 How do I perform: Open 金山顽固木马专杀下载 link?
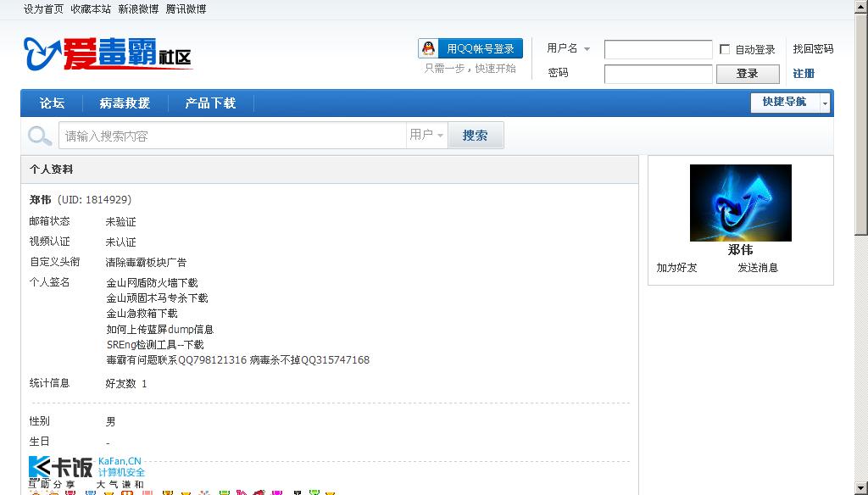pyautogui.click(x=157, y=298)
